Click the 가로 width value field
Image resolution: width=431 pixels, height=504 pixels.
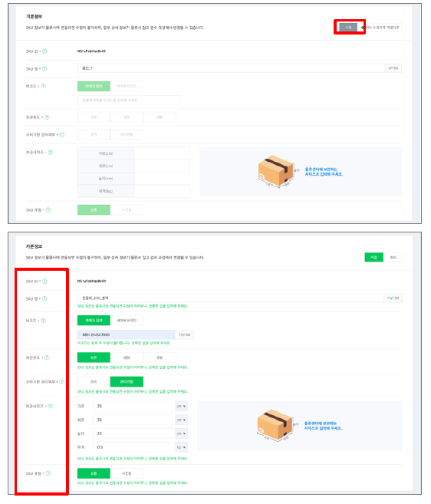coord(134,407)
